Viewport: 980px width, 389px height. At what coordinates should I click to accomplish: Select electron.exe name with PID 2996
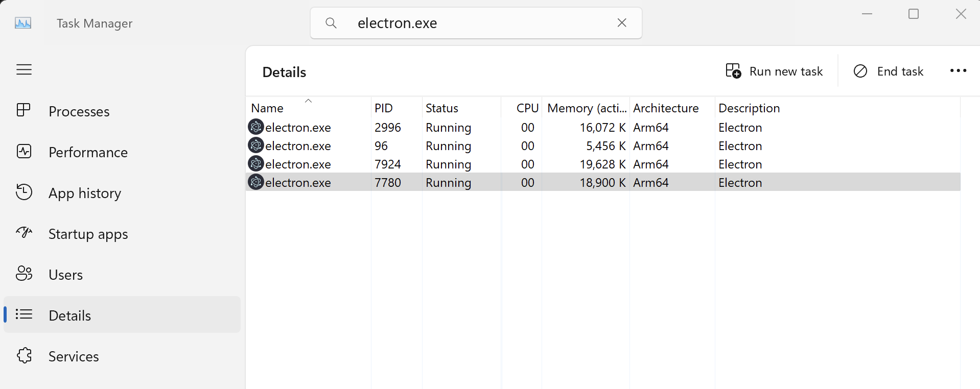click(298, 128)
